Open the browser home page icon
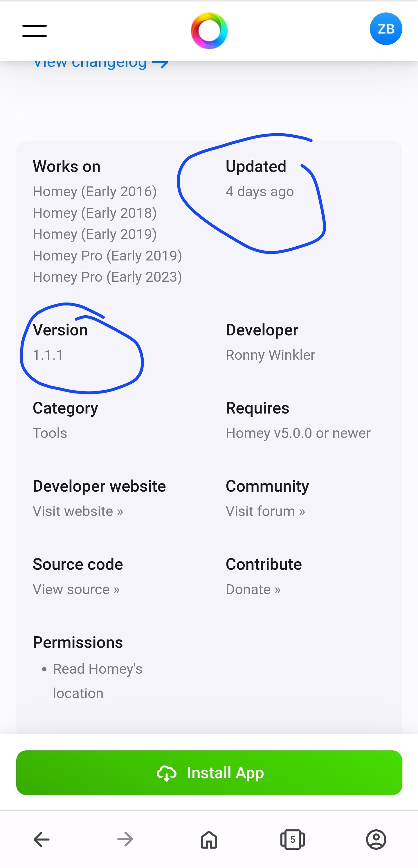 209,839
